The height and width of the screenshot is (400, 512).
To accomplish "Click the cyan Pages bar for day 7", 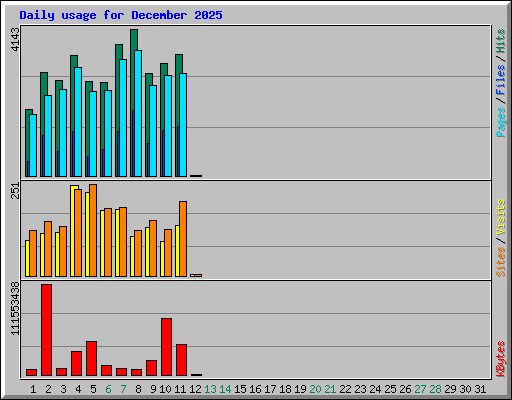I will (123, 118).
